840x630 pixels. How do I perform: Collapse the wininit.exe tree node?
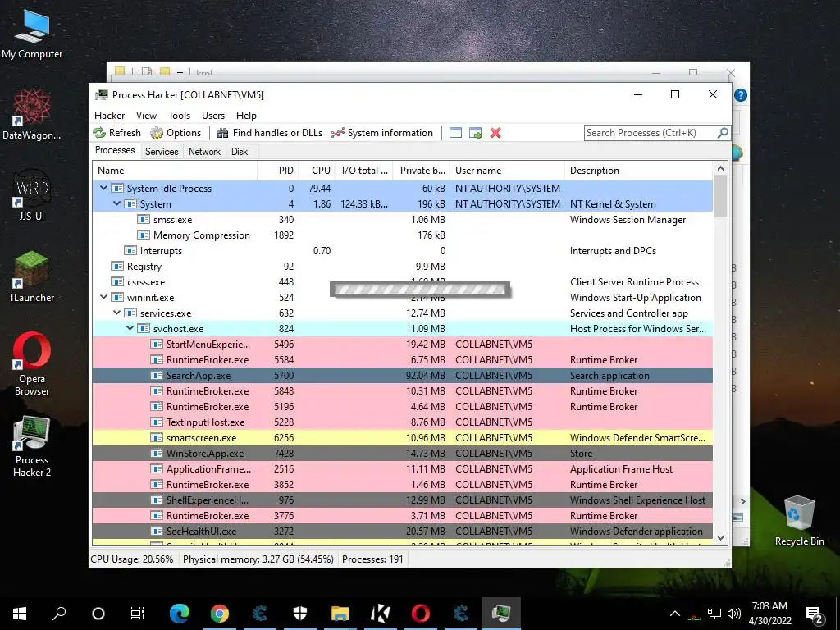(104, 297)
